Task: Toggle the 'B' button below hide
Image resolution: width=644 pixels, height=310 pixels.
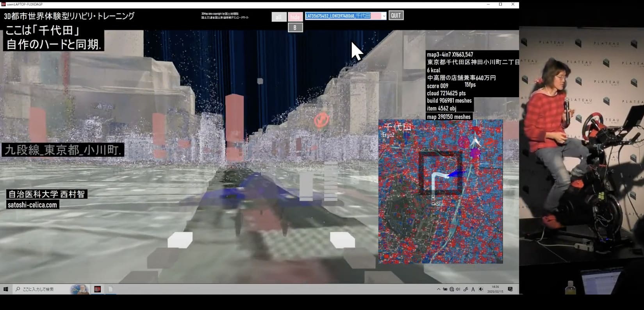Action: 295,27
